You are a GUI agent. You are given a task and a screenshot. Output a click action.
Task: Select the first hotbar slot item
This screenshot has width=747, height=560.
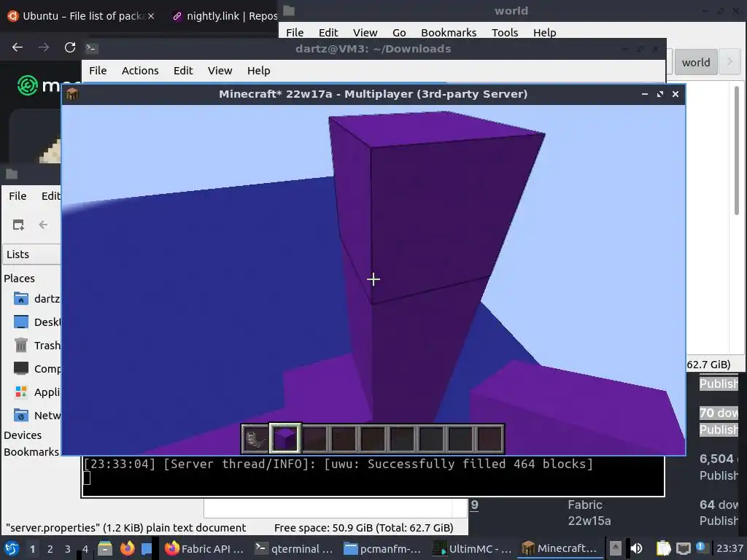256,438
